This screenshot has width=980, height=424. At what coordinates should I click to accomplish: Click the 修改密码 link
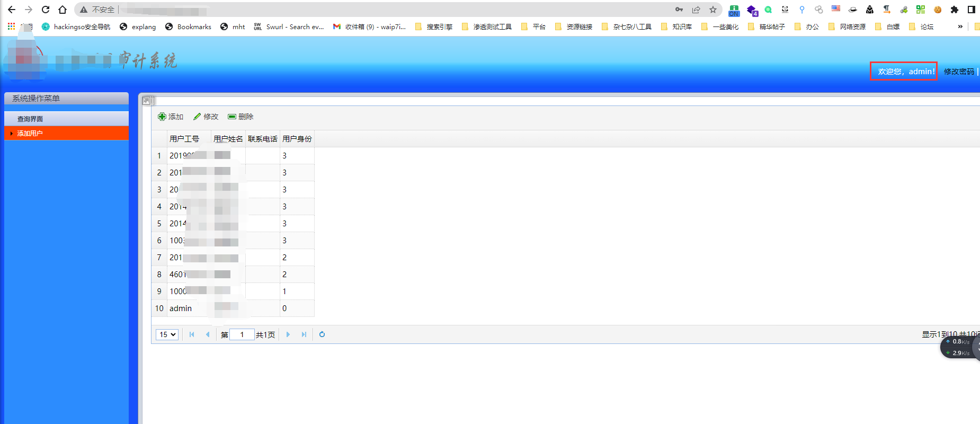click(x=959, y=72)
